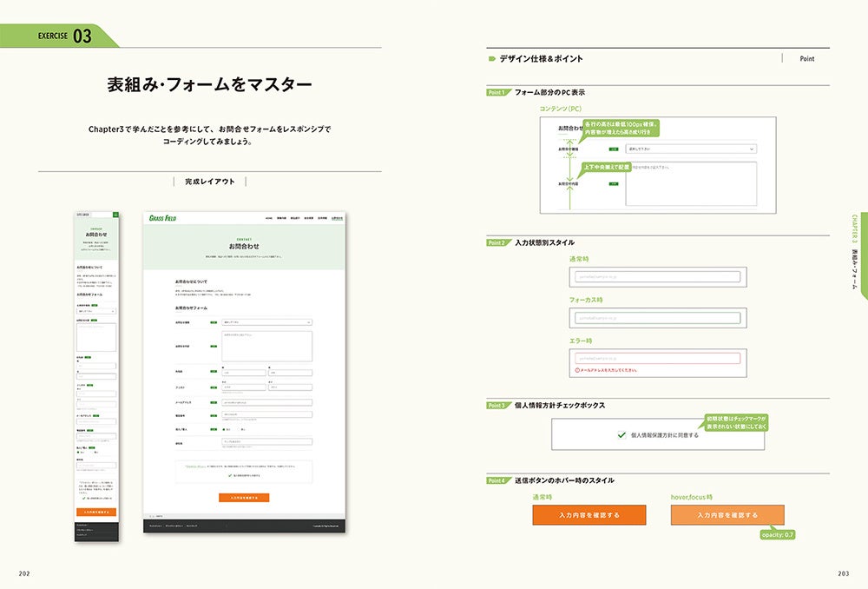Click the 完成レイアウト heading
This screenshot has height=589, width=868.
[x=210, y=182]
